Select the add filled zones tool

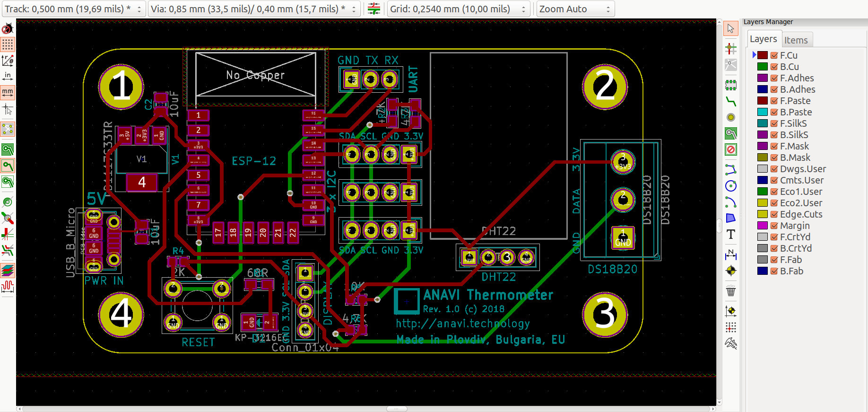tap(731, 133)
